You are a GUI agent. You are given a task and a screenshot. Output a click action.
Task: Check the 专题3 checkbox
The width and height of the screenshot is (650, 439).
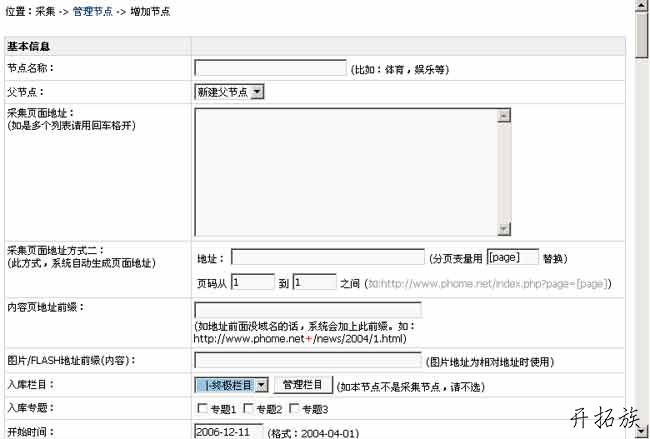tap(293, 409)
